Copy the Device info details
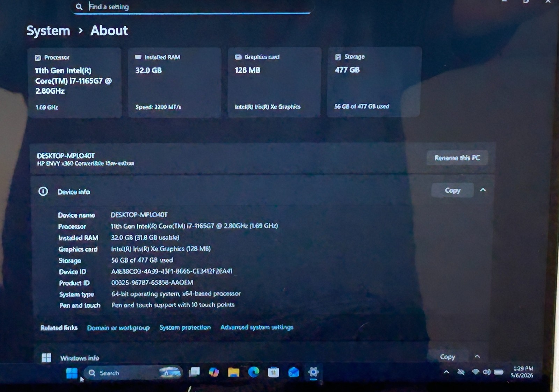Image resolution: width=559 pixels, height=392 pixels. [x=452, y=190]
